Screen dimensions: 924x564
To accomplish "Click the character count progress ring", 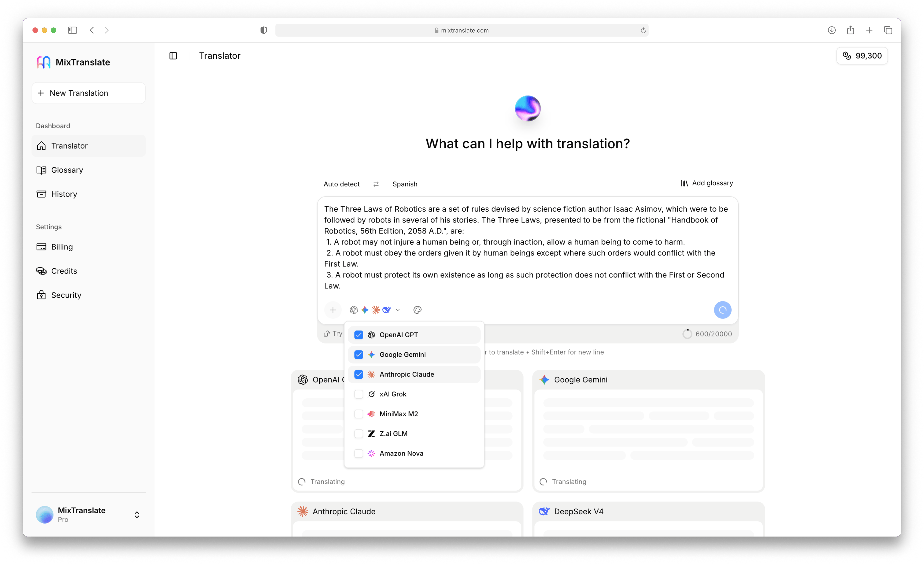I will (x=687, y=334).
